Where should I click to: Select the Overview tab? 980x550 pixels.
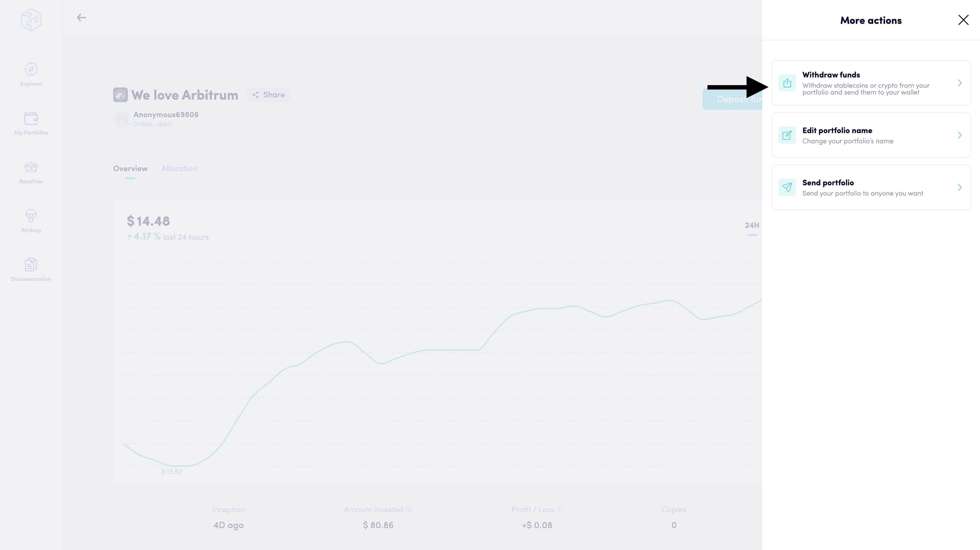pos(130,169)
